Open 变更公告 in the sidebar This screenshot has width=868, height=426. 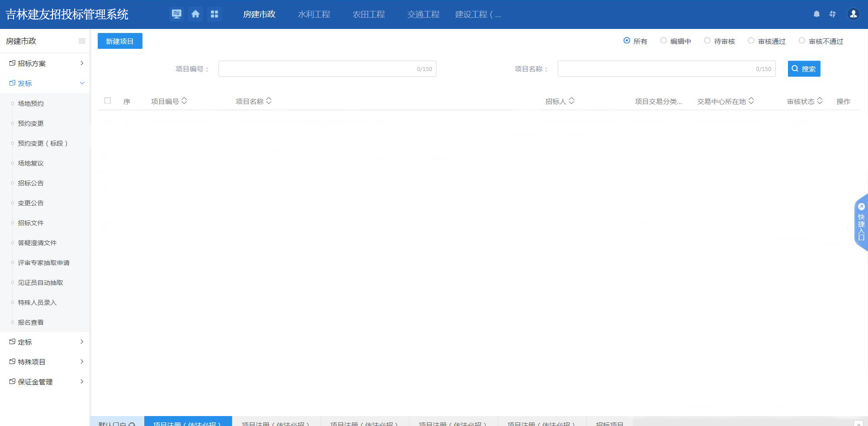tap(31, 203)
